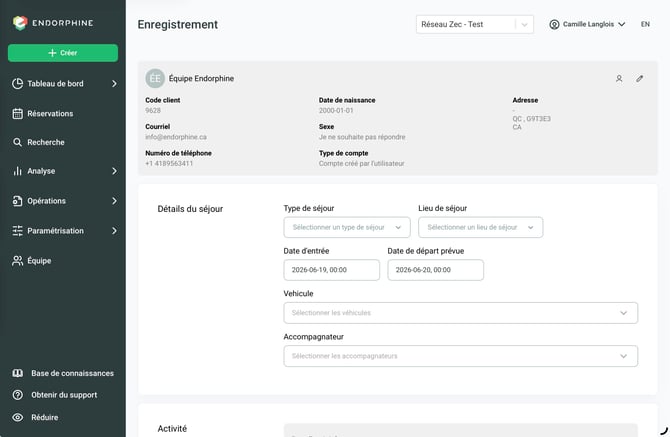Click the Endorphine logo icon
670x437 pixels.
coord(20,23)
